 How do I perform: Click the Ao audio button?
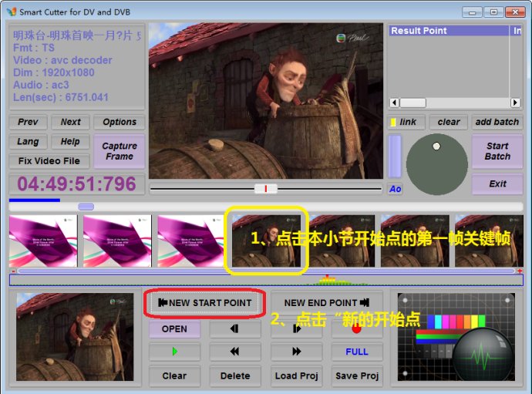(395, 189)
